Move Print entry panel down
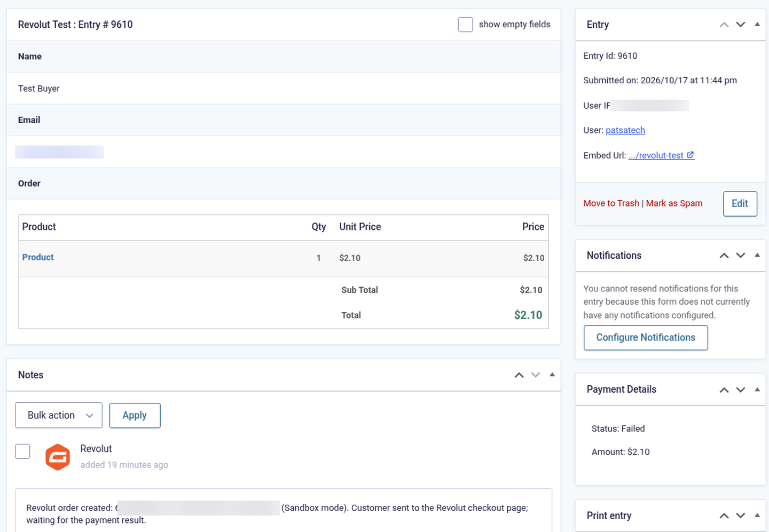The width and height of the screenshot is (769, 532). coord(741,515)
